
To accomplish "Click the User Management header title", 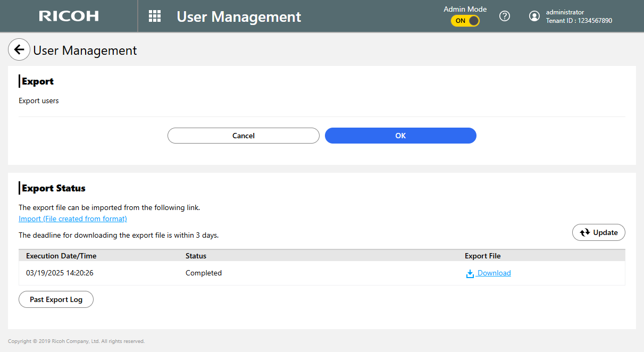I will 239,16.
